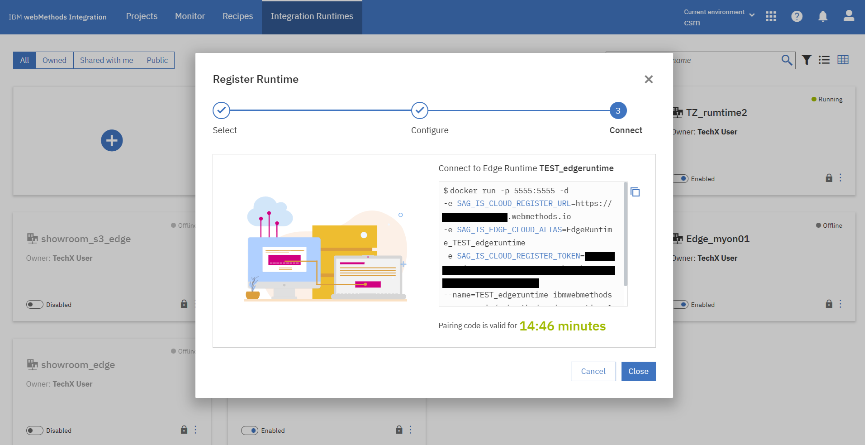Click the lock icon on showroom_s3_edge card
Viewport: 868px width, 445px height.
tap(184, 304)
